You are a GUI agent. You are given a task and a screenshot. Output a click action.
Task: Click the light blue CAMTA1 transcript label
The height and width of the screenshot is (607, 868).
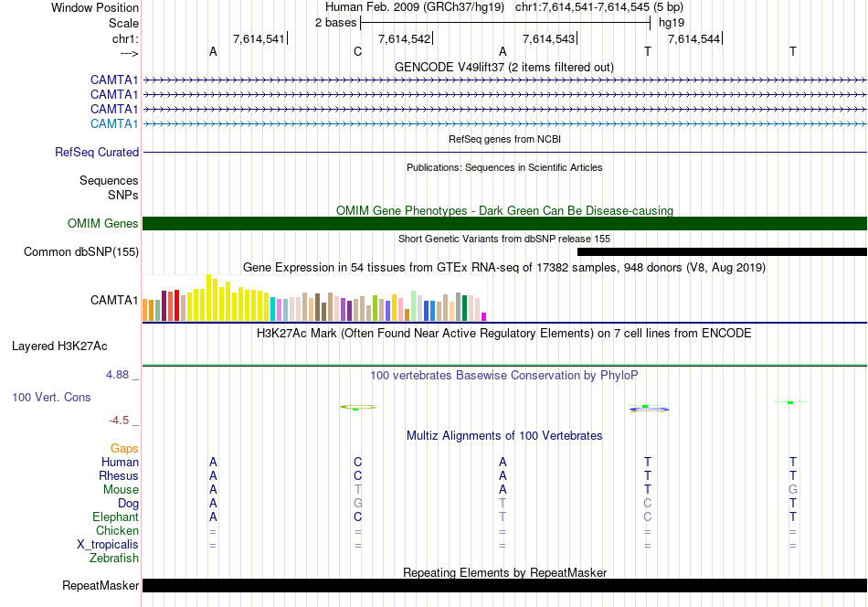pos(114,123)
